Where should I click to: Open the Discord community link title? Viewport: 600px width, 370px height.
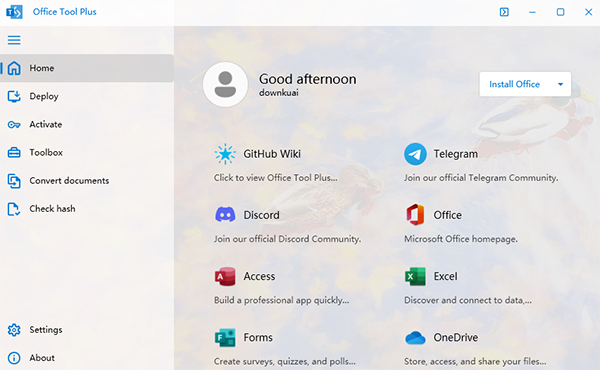coord(262,215)
